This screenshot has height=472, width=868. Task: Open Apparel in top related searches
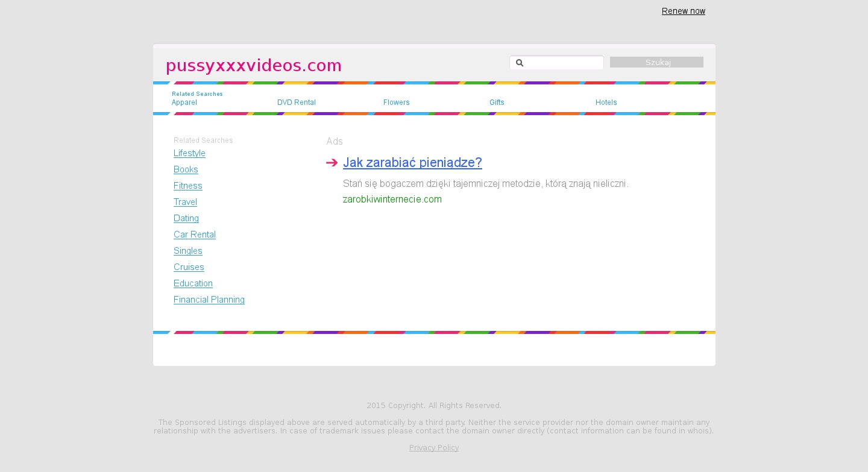[x=184, y=102]
